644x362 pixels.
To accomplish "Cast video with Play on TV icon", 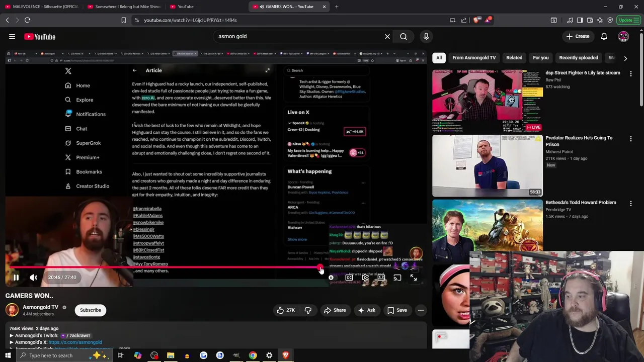I will (x=397, y=278).
